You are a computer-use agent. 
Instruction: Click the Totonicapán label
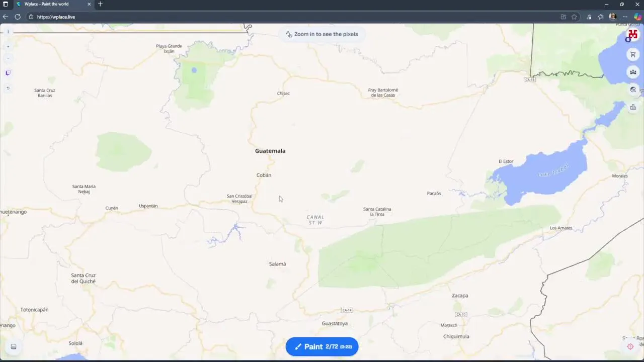[34, 310]
